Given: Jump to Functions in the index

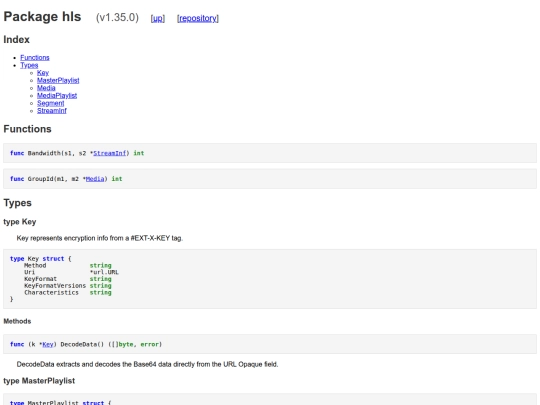Looking at the screenshot, I should [35, 58].
